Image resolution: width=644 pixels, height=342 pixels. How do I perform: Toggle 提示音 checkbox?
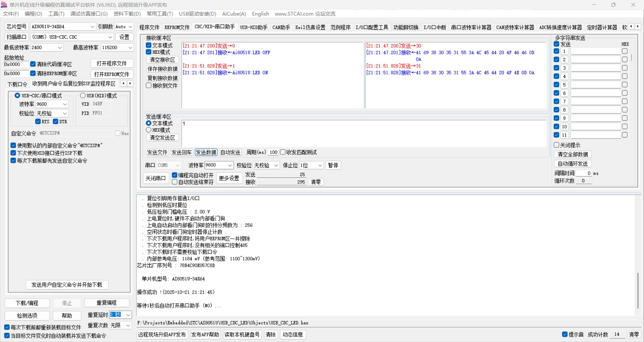[565, 334]
